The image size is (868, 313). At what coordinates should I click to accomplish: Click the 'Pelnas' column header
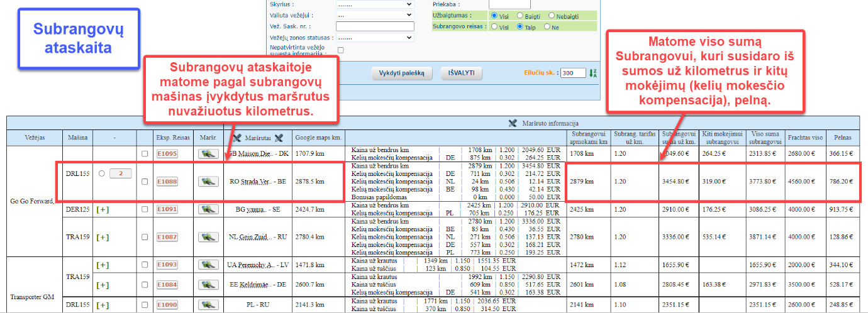click(842, 136)
